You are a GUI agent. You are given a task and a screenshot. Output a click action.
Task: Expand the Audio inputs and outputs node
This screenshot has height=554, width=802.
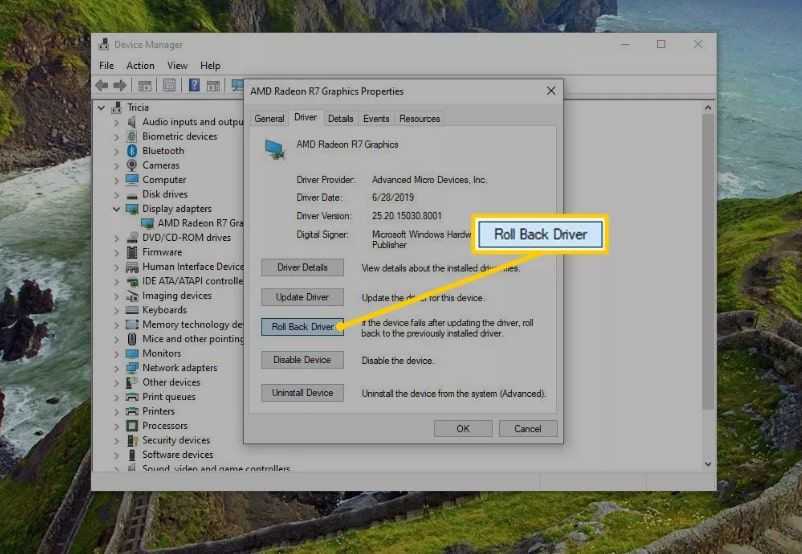click(117, 122)
